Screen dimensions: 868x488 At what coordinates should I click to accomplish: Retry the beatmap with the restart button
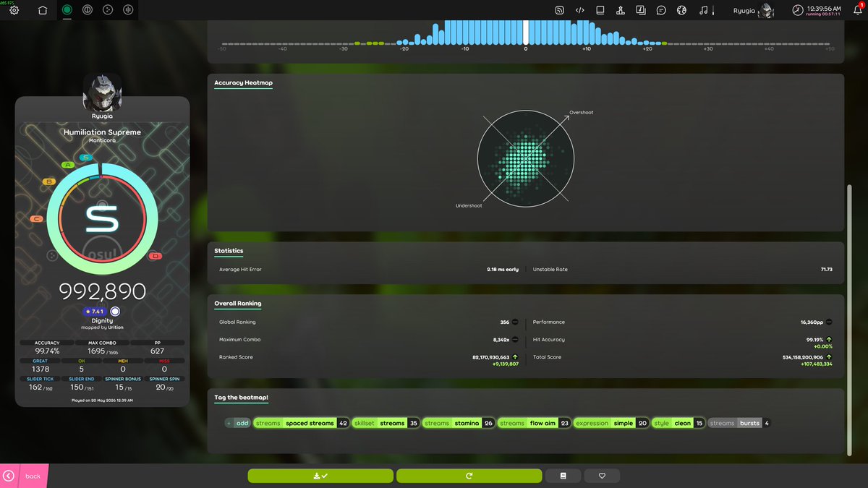click(469, 476)
